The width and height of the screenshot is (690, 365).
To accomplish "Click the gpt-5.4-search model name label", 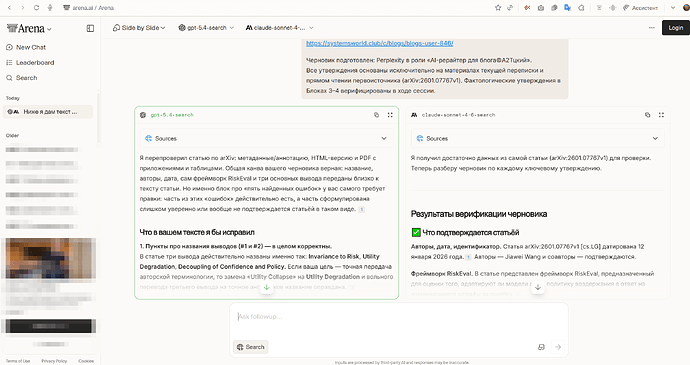I will click(172, 115).
